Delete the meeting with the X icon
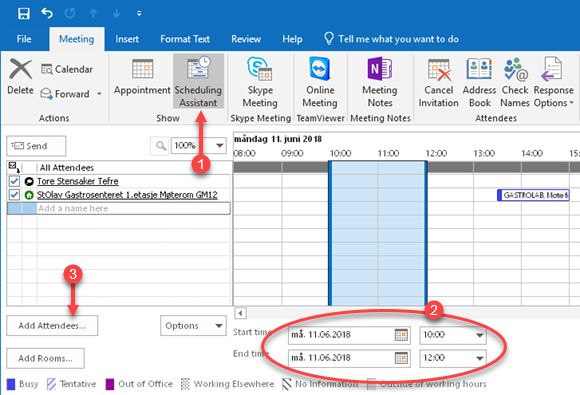580x395 pixels. [20, 76]
